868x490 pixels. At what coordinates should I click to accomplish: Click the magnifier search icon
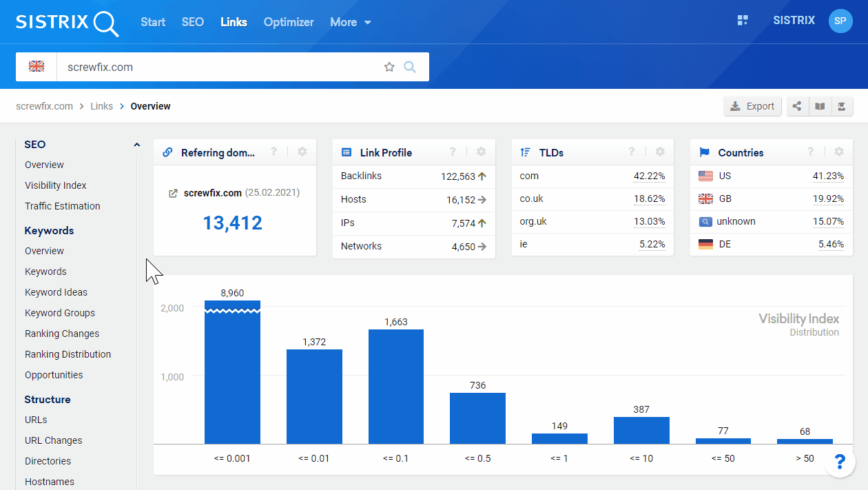[x=410, y=67]
